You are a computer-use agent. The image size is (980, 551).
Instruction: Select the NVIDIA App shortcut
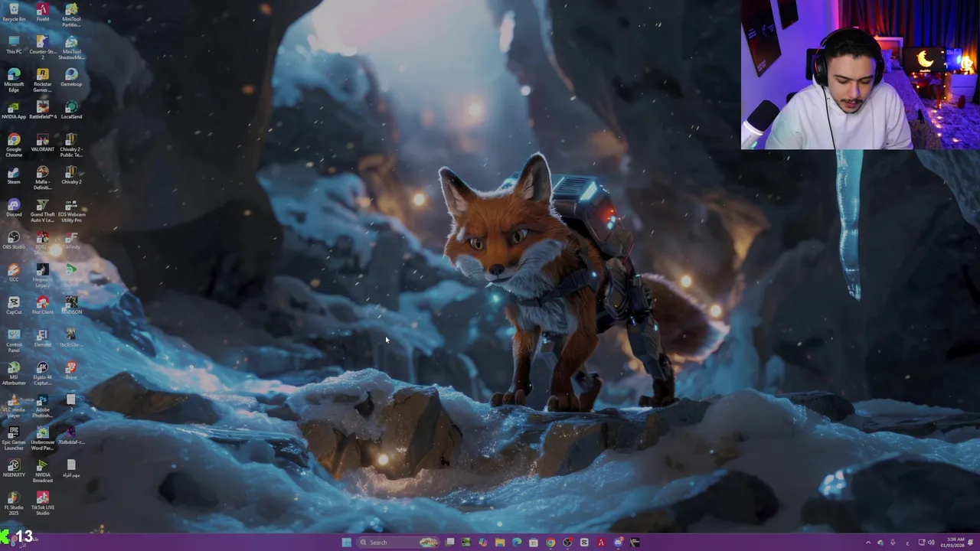pos(14,110)
